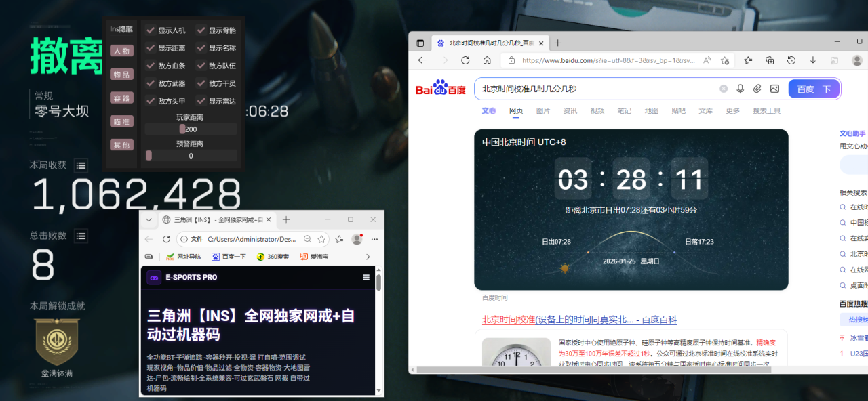
Task: Uncheck the 显示雷达 radar display option
Action: pyautogui.click(x=201, y=101)
